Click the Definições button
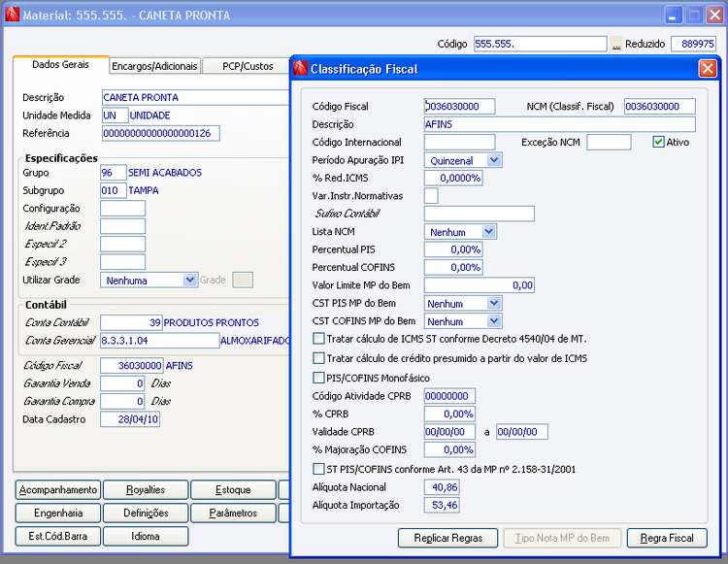Viewport: 728px width, 564px height. point(146,513)
